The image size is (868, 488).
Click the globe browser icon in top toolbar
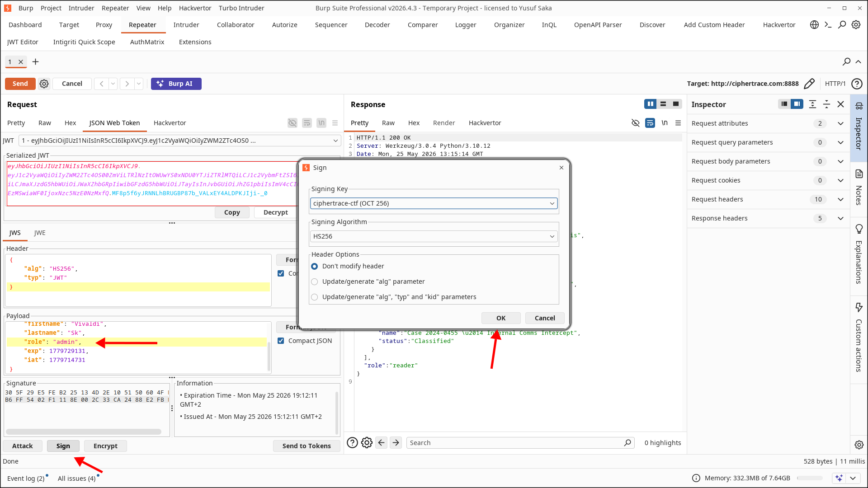[x=814, y=25]
